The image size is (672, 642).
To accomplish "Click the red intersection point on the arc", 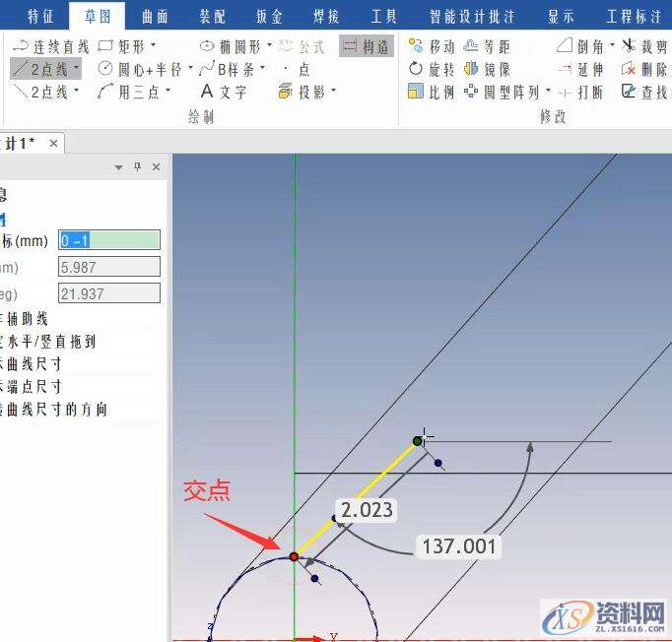I will [294, 556].
